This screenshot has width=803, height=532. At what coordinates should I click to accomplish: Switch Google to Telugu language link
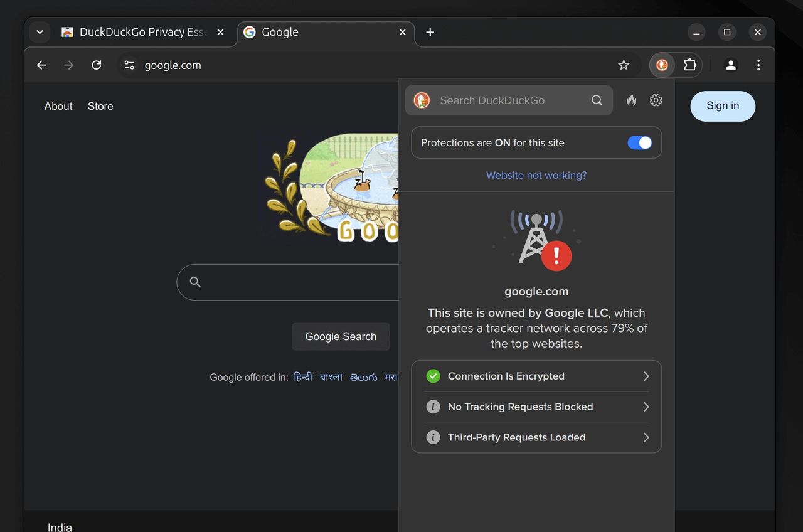point(364,377)
